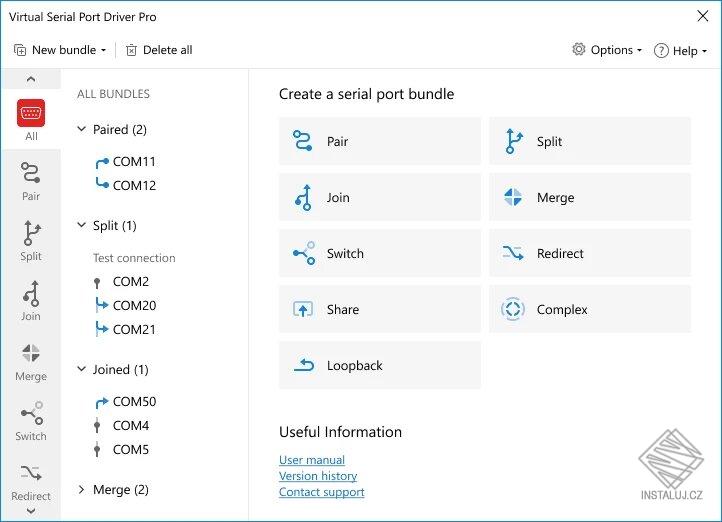Expand the Merge (2) group
This screenshot has height=522, width=722.
coord(82,490)
